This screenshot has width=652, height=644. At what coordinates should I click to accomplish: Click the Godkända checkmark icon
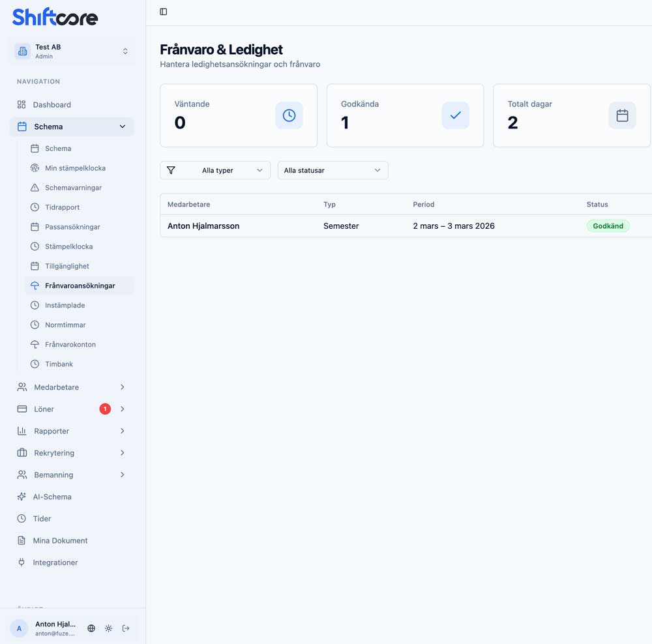[456, 115]
